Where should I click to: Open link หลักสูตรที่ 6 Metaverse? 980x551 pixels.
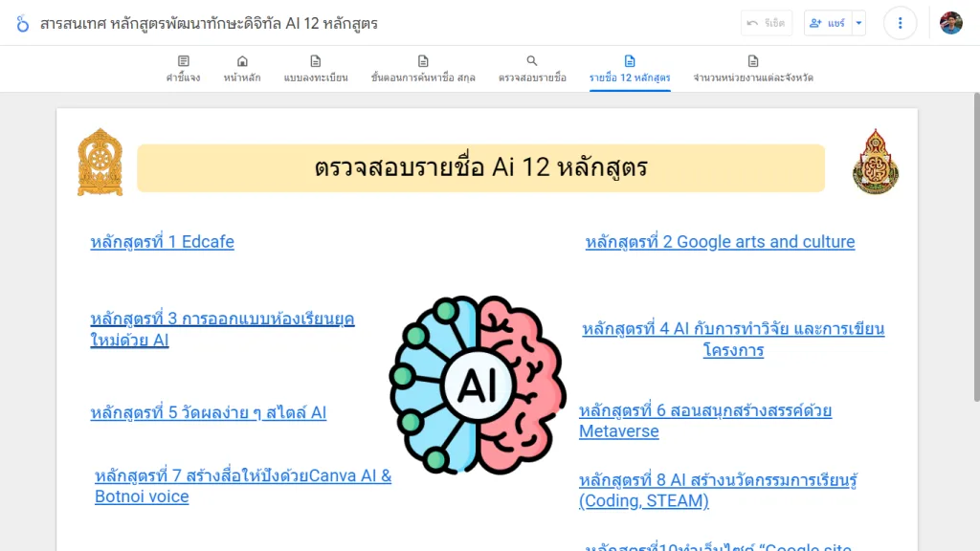[x=705, y=421]
